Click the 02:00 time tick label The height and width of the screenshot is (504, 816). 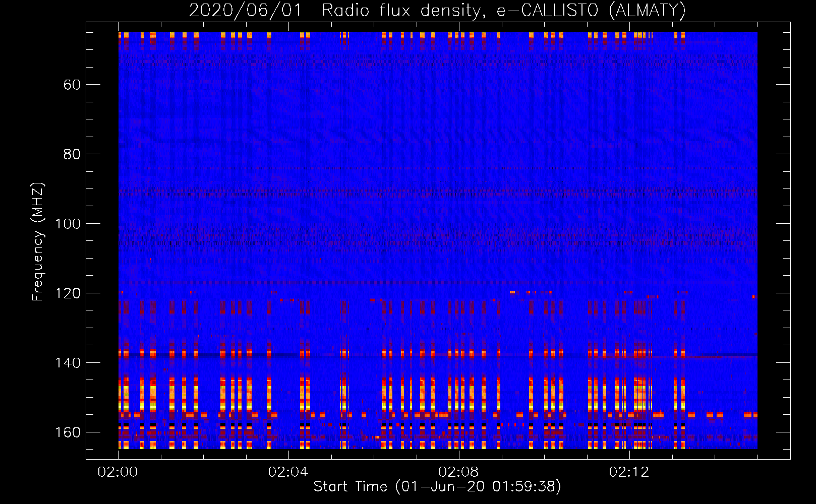point(118,472)
